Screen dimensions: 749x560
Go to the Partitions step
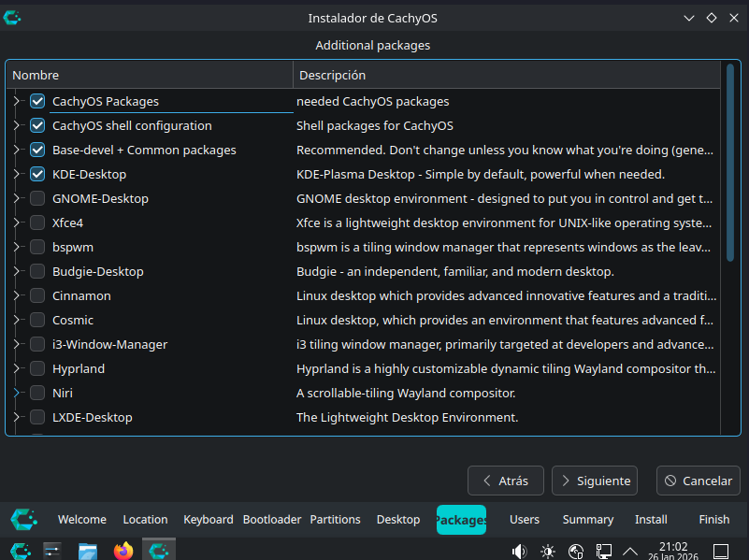335,520
